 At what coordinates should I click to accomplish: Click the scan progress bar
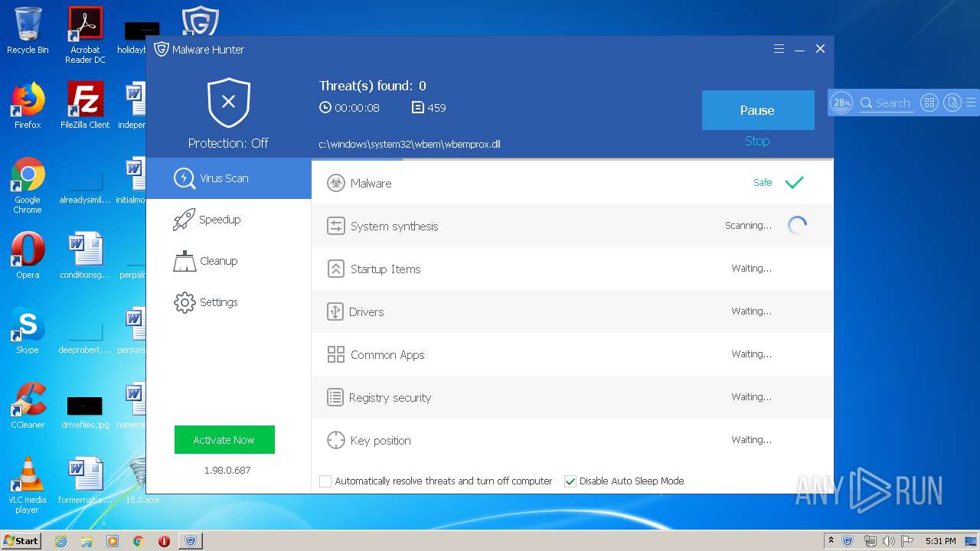(573, 159)
